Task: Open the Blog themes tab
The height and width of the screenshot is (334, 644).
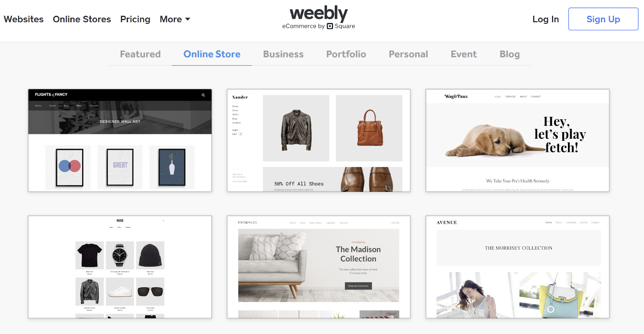Action: coord(510,54)
